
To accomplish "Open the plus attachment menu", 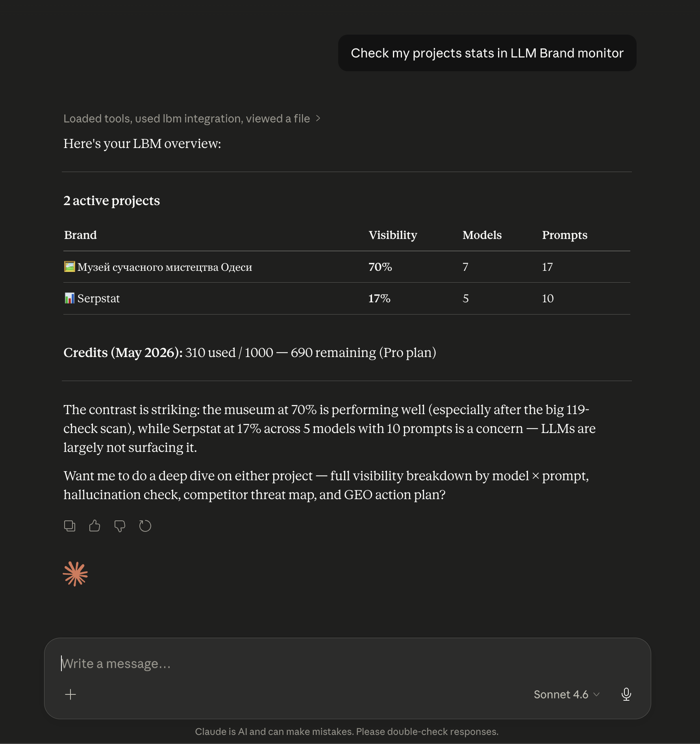I will tap(70, 694).
